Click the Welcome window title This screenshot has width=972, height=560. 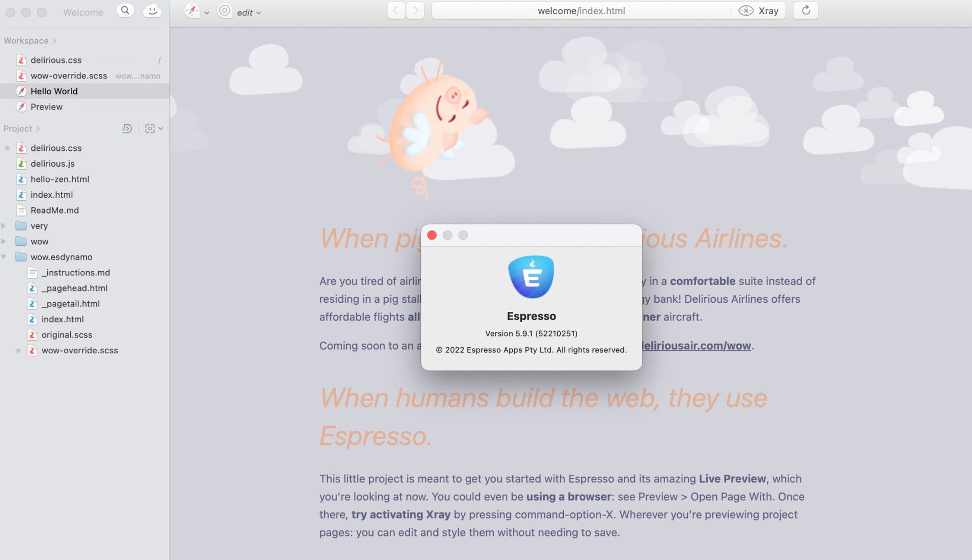[83, 12]
